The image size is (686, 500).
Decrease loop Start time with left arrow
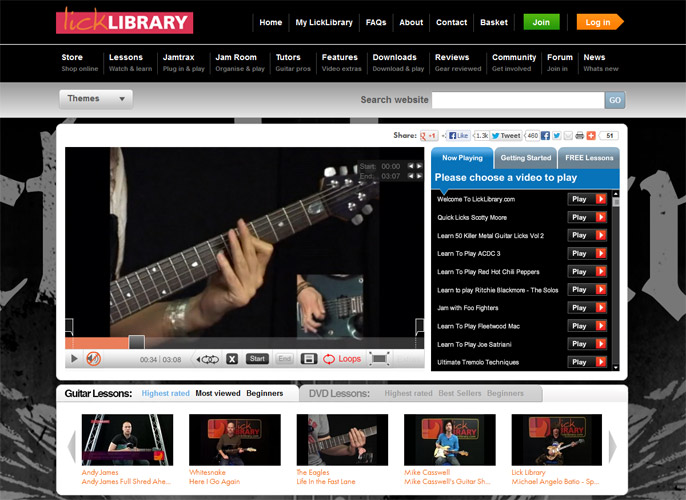[410, 166]
